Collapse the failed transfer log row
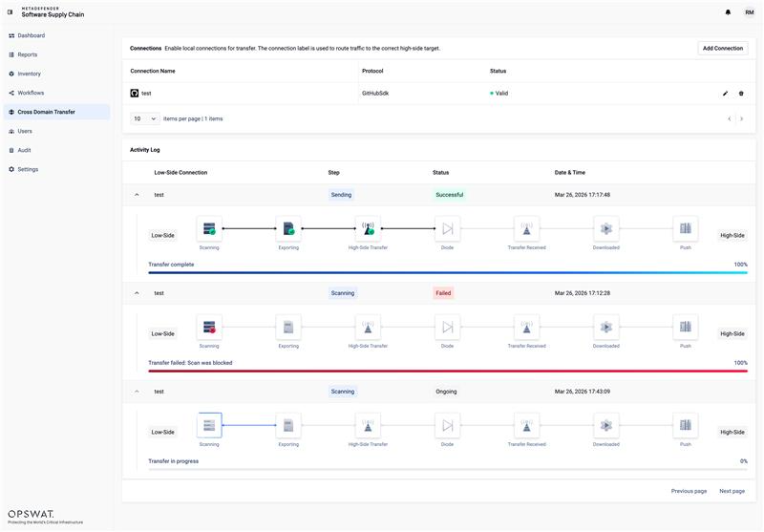Image resolution: width=764 pixels, height=532 pixels. coord(137,293)
